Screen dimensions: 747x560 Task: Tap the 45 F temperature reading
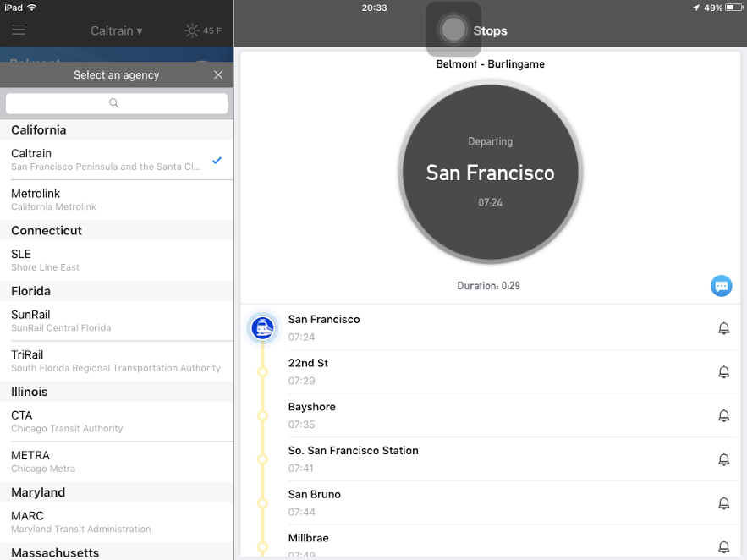pos(212,31)
